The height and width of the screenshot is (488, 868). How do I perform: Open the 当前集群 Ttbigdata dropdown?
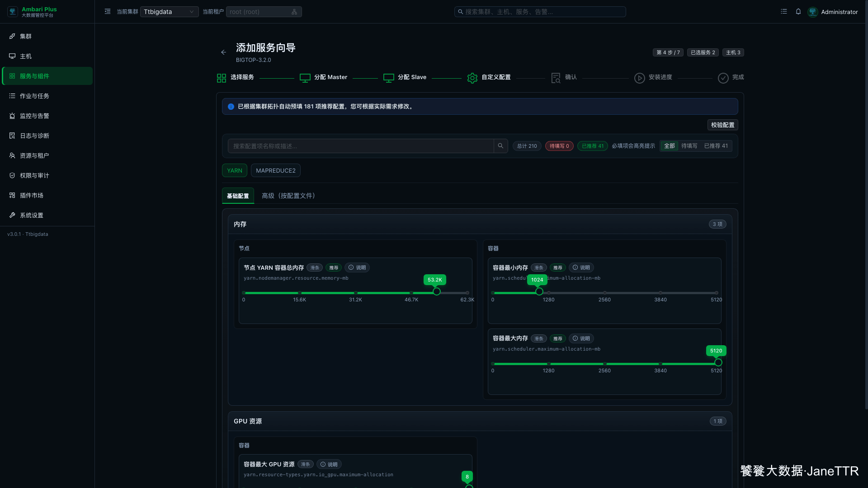[169, 12]
